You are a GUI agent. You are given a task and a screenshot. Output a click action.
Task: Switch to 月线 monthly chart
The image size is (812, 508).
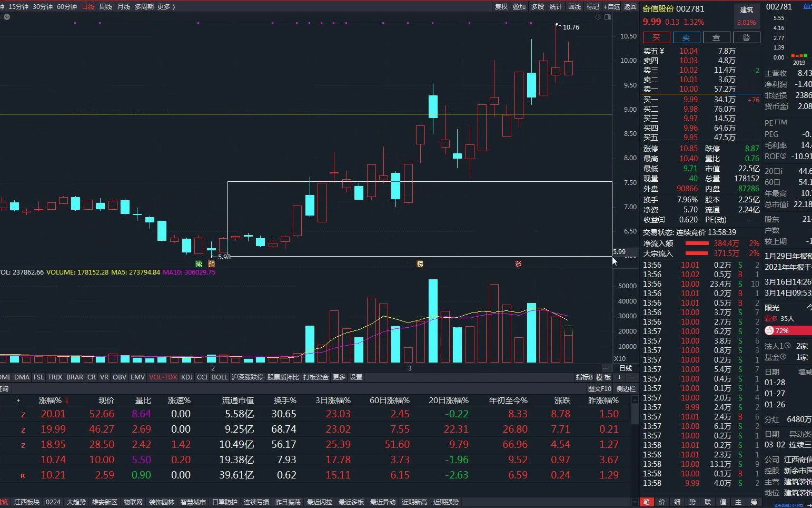click(124, 6)
